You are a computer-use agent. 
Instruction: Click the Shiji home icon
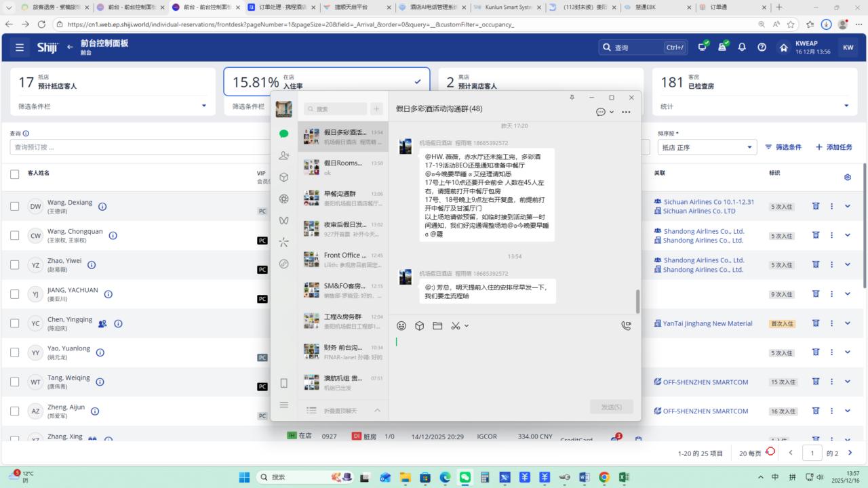coord(784,47)
